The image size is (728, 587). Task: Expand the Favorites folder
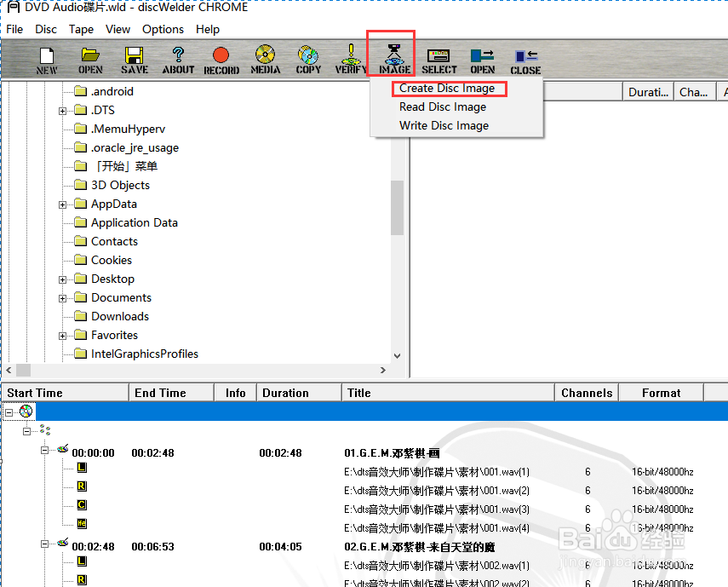pos(62,336)
